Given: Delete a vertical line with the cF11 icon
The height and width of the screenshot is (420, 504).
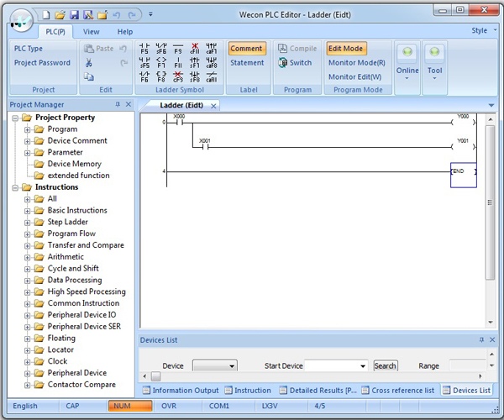Looking at the screenshot, I should click(195, 49).
